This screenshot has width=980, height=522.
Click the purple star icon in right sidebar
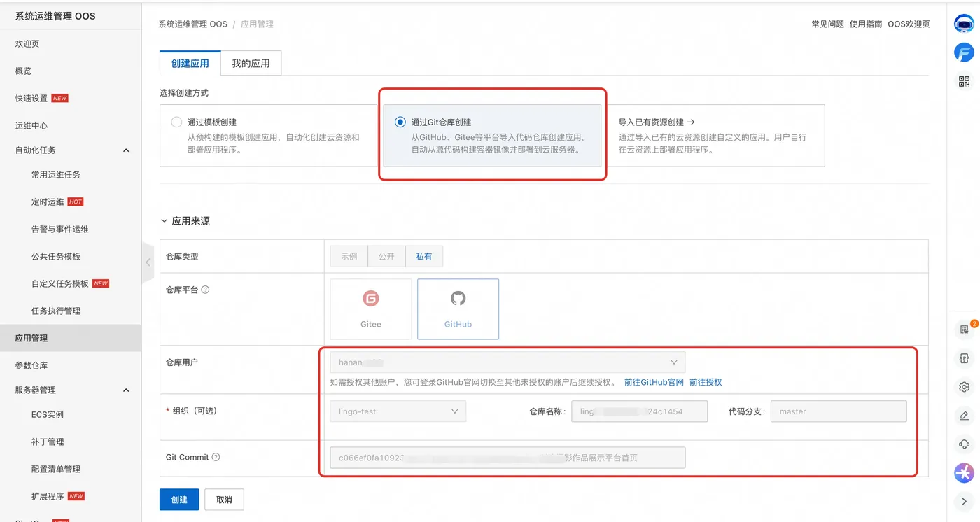(x=964, y=473)
